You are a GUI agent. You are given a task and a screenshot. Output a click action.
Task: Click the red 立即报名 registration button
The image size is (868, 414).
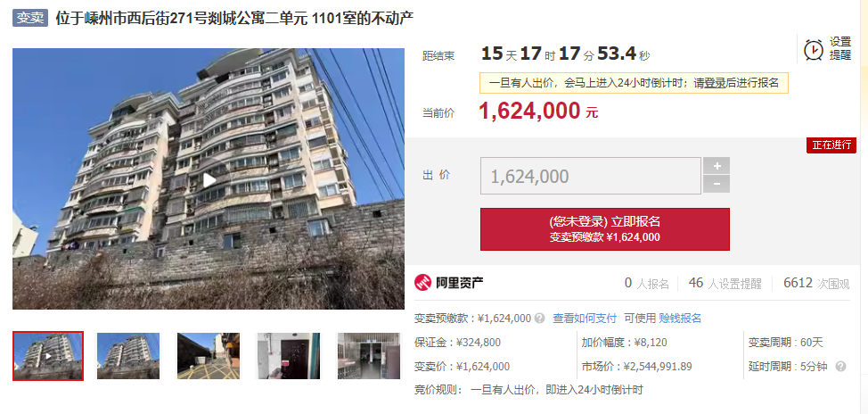coord(604,229)
